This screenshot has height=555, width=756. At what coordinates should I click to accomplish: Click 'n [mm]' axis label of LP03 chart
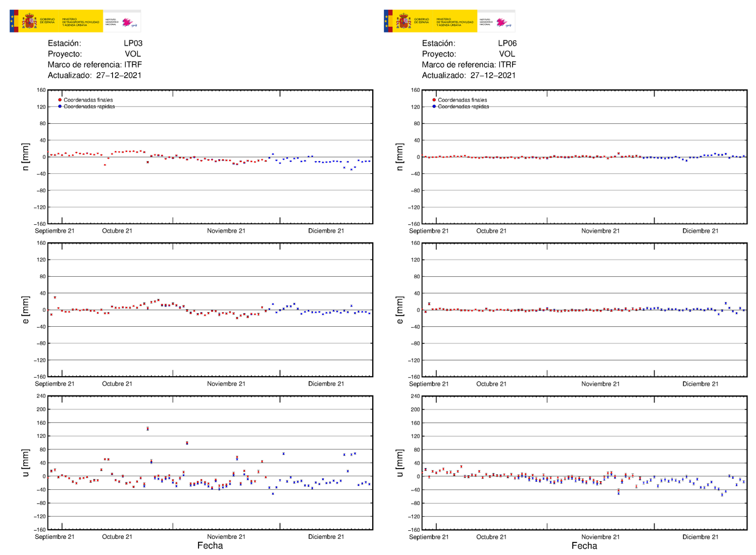point(25,157)
